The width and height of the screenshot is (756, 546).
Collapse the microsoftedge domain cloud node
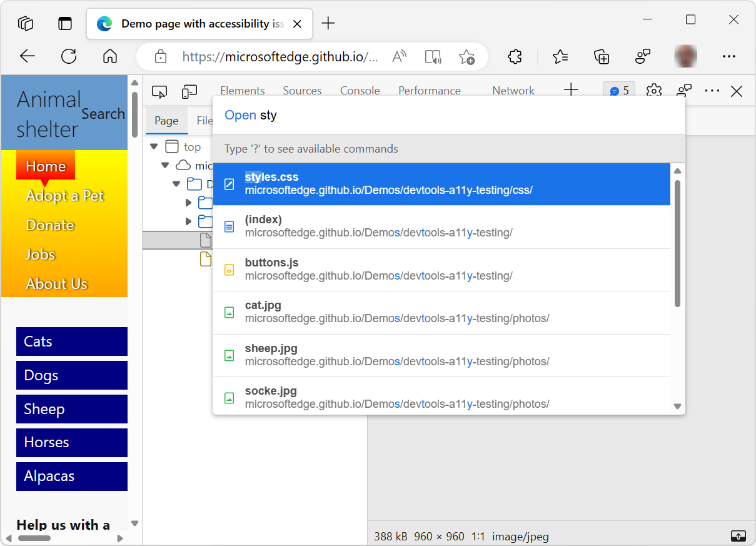pyautogui.click(x=165, y=166)
